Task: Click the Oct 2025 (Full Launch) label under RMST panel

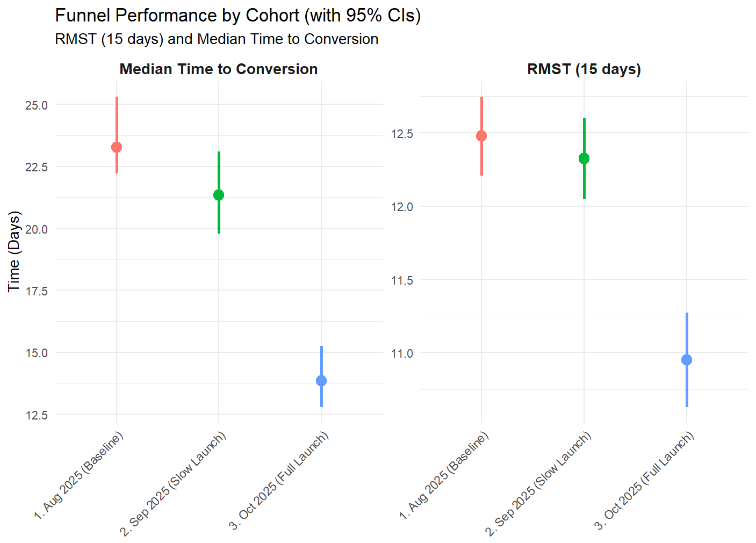Action: coord(644,481)
